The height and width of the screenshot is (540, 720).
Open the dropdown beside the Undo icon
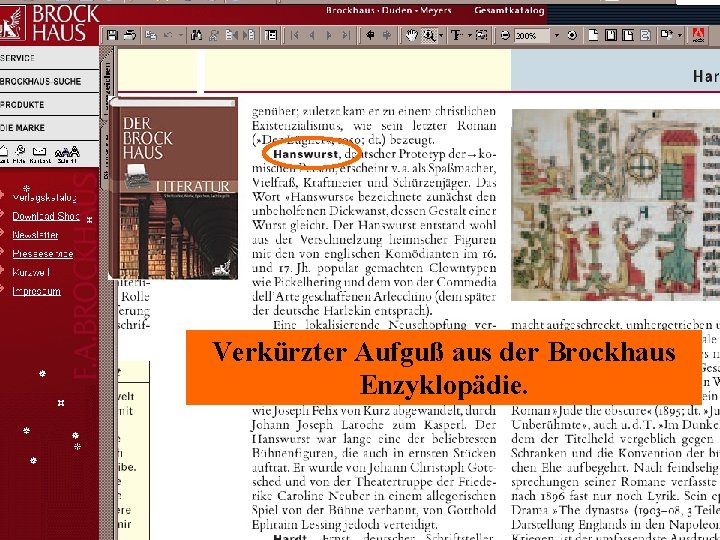point(180,35)
